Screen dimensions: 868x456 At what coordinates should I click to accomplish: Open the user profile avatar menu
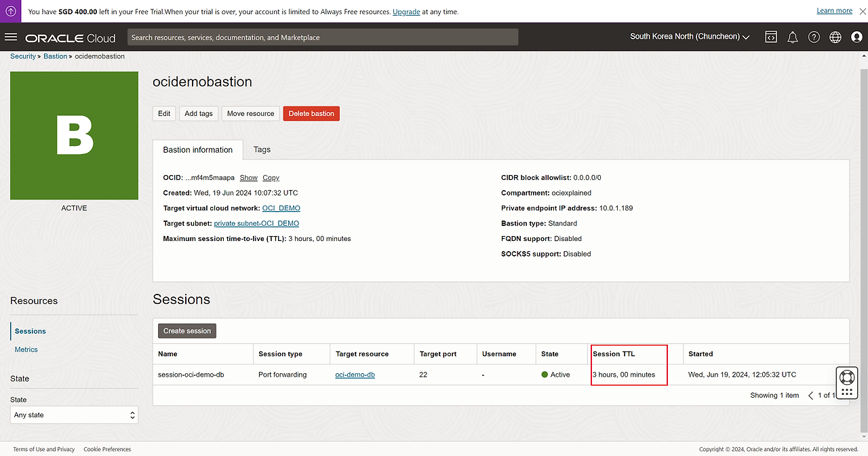(x=856, y=37)
